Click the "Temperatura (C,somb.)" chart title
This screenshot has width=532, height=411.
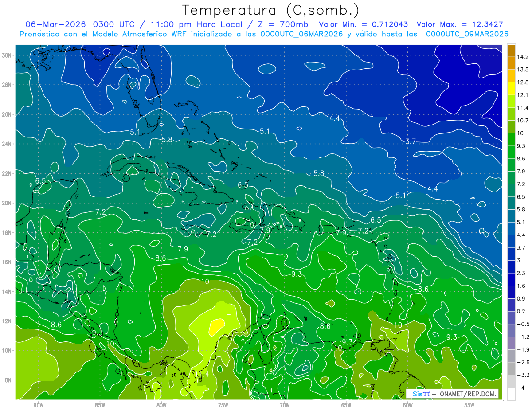click(x=270, y=10)
